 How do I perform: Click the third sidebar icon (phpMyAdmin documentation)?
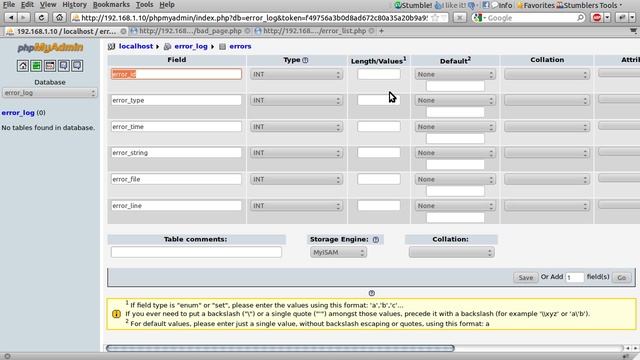click(50, 66)
